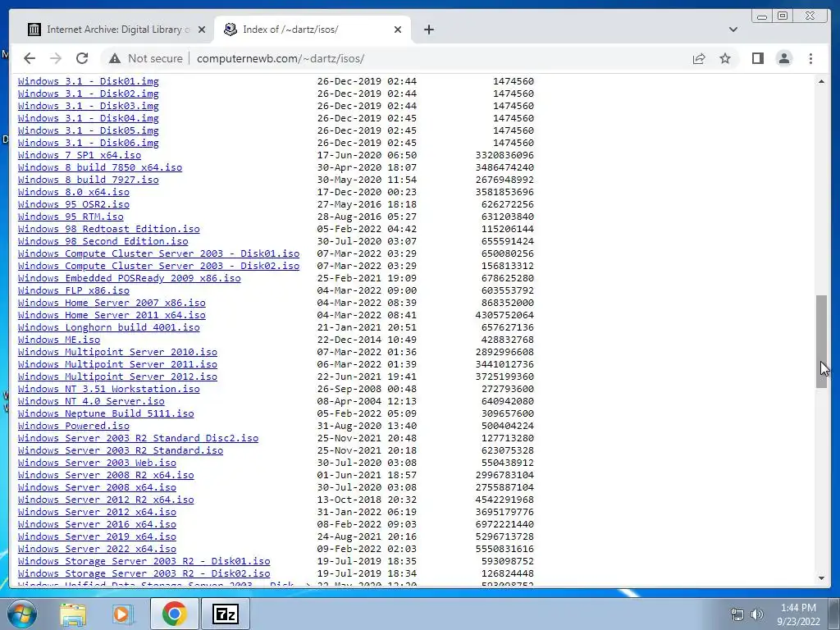Download Windows 7 SP1 x64.iso
This screenshot has height=630, width=840.
pos(80,155)
